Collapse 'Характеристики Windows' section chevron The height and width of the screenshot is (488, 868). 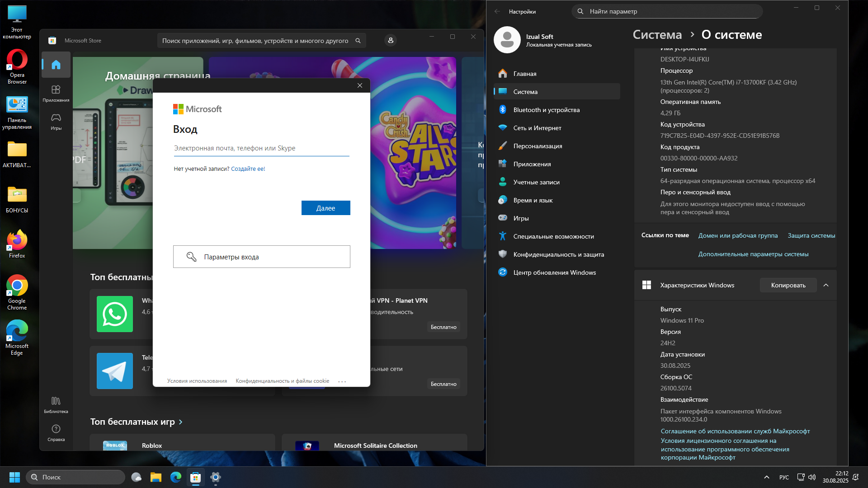click(x=826, y=285)
